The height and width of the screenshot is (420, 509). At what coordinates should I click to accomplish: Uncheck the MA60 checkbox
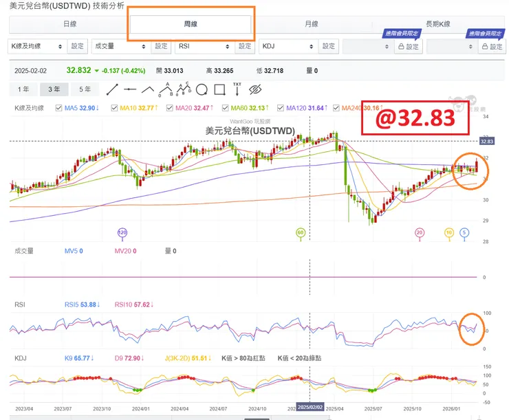[226, 108]
